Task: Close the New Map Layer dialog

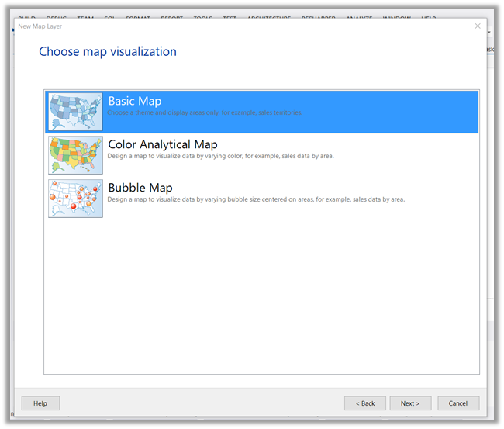Action: 478,26
